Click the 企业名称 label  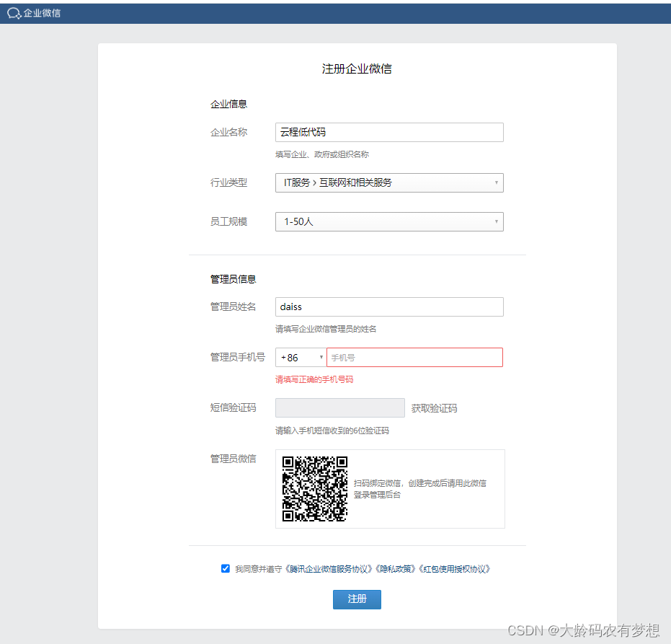pyautogui.click(x=228, y=132)
